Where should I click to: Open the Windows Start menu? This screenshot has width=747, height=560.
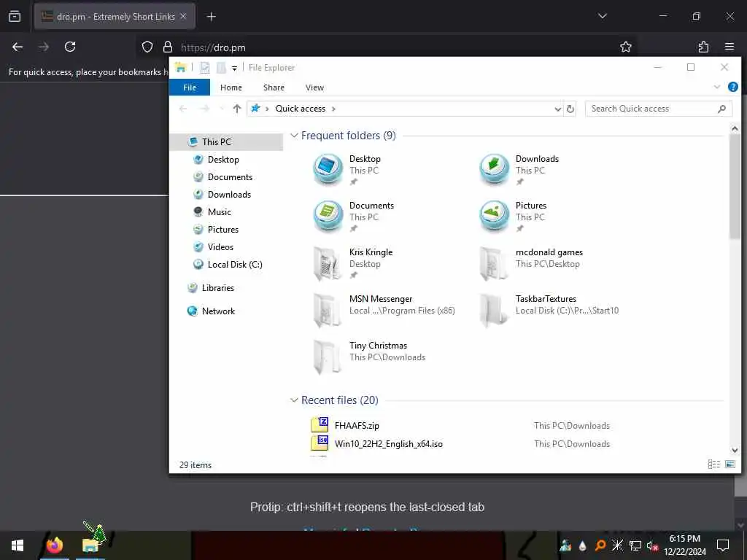[x=18, y=545]
